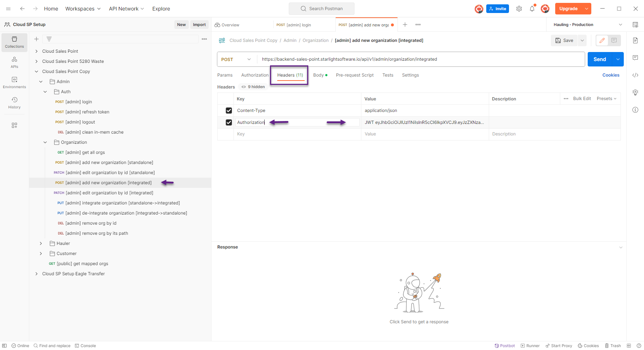Image resolution: width=644 pixels, height=350 pixels.
Task: Open the documentation panel icon
Action: pyautogui.click(x=635, y=40)
